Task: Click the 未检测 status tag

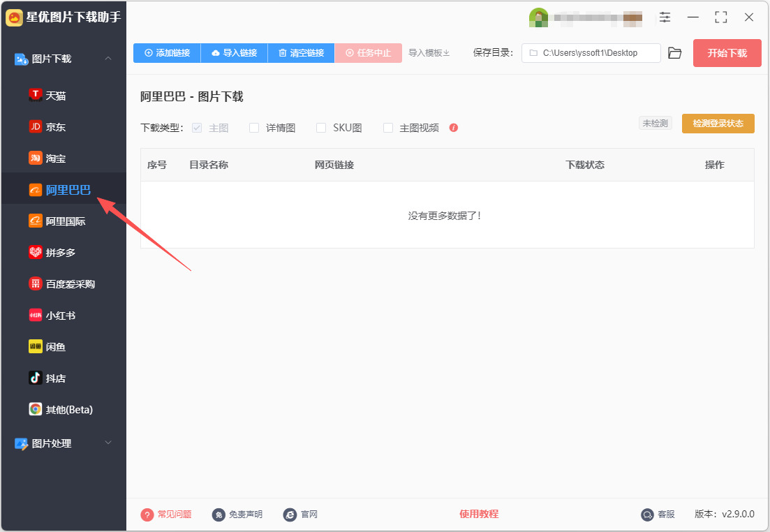Action: 655,124
